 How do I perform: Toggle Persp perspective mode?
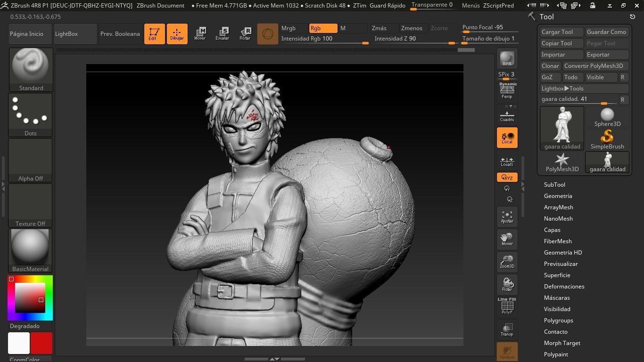pyautogui.click(x=507, y=91)
